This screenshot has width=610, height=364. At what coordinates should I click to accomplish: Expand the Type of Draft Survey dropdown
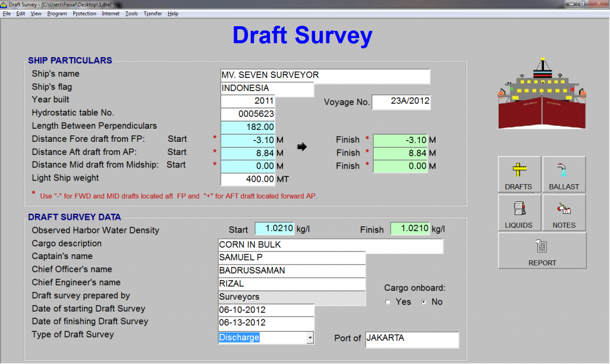[x=310, y=338]
